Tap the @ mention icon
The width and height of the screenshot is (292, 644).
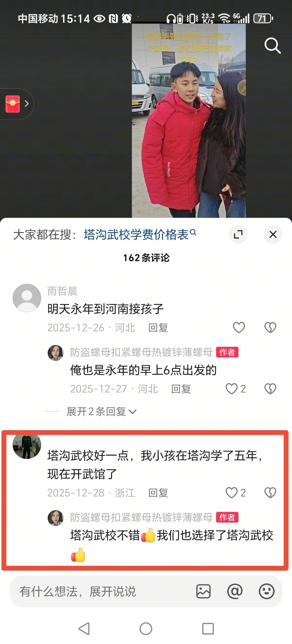coord(235,591)
